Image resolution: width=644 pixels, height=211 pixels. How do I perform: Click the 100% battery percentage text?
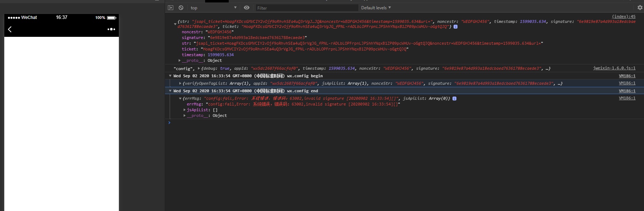(x=100, y=18)
